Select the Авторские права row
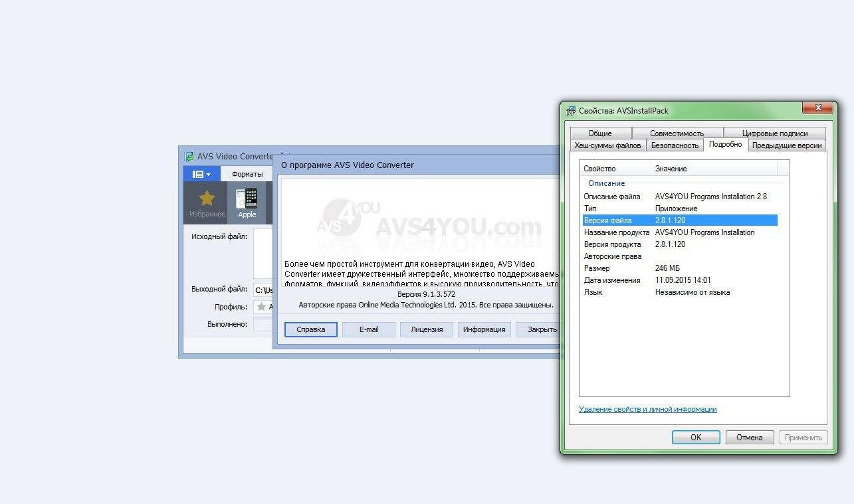The height and width of the screenshot is (504, 854). [679, 256]
